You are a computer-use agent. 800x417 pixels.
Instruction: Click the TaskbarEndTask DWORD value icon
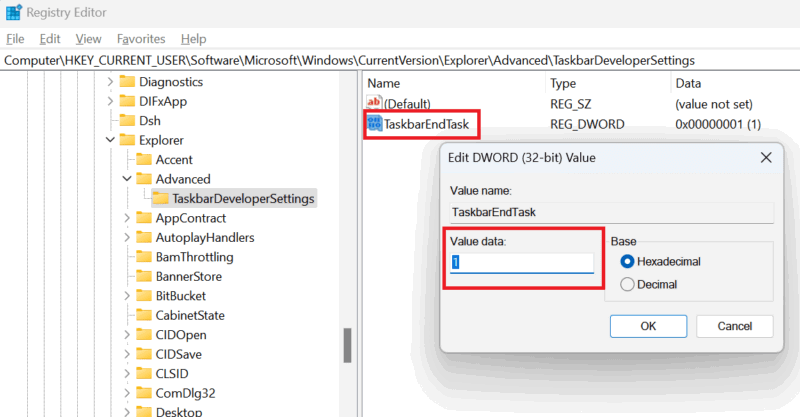[375, 124]
